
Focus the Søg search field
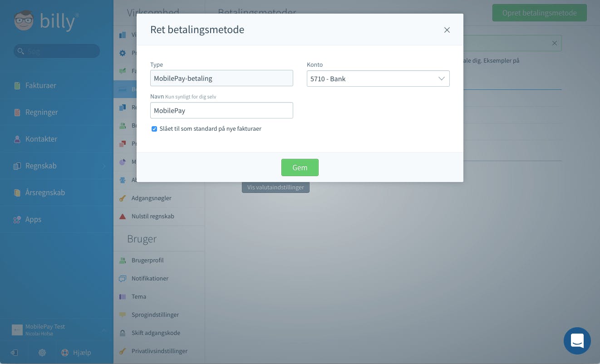click(x=57, y=51)
